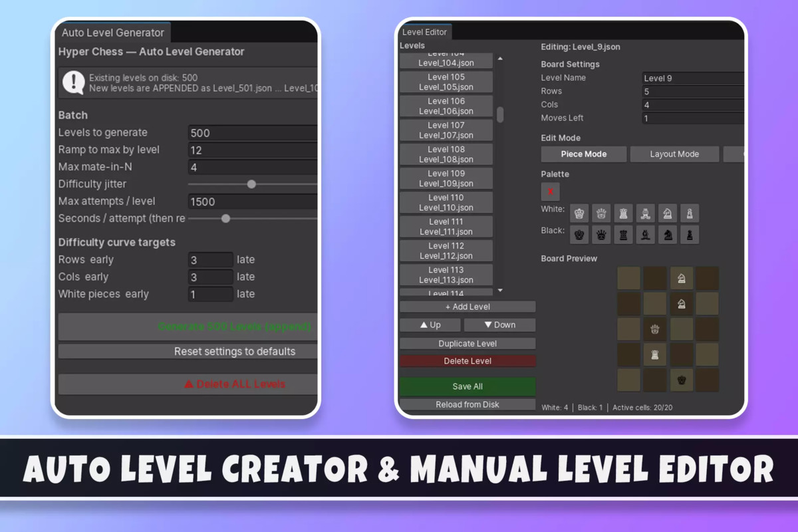Select Level 107 in the levels list
The width and height of the screenshot is (798, 532).
point(446,130)
